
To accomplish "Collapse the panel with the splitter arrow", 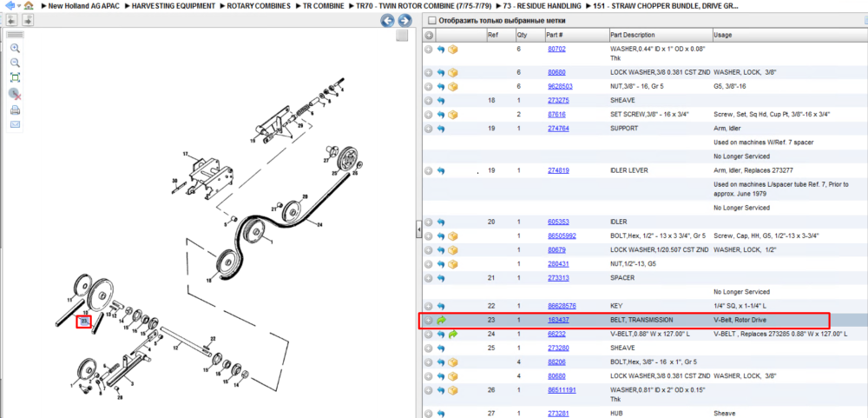I will coord(419,229).
